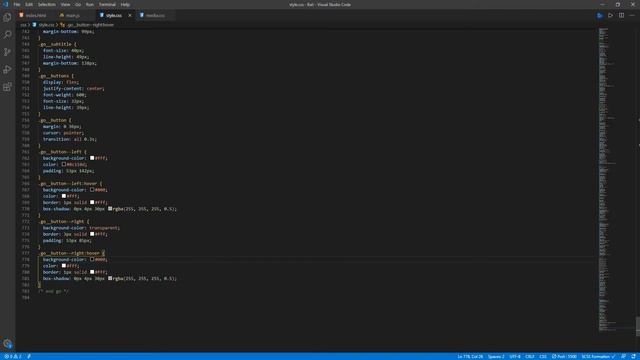This screenshot has width=640, height=360.
Task: Open the More Actions ellipsis in editor toolbar
Action: [x=632, y=16]
